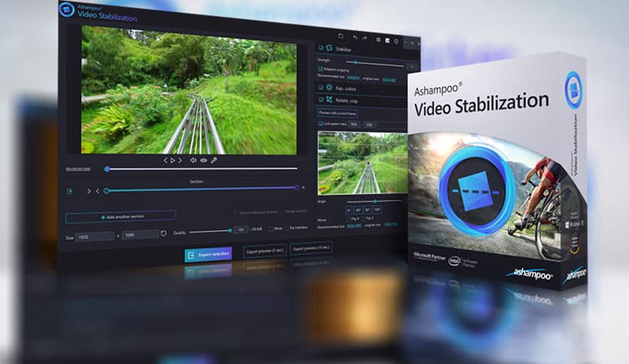Click the Export selection button
Image resolution: width=629 pixels, height=364 pixels.
[x=208, y=254]
